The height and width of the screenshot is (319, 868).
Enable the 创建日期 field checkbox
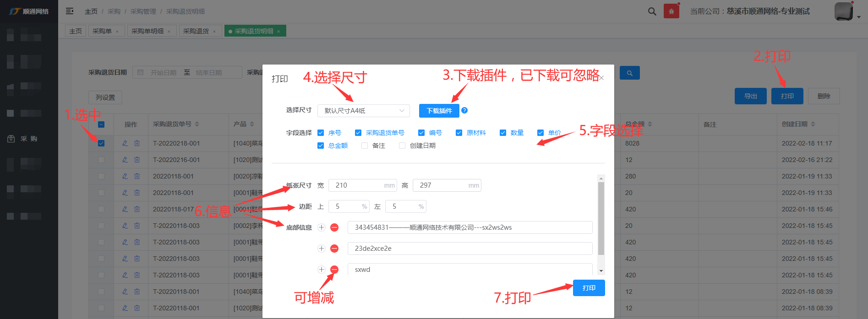point(402,146)
